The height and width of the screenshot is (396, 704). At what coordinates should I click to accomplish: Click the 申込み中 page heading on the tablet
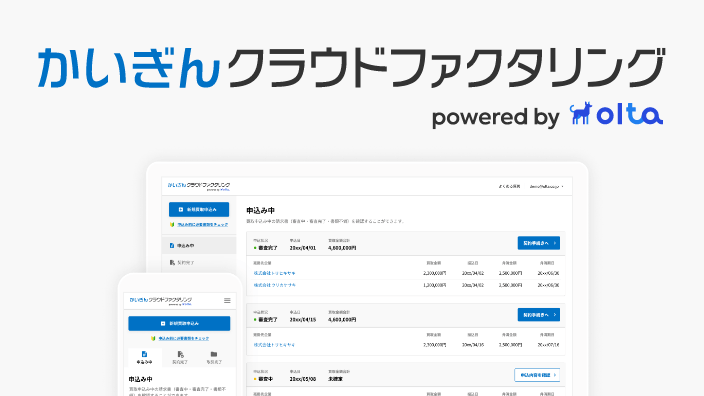260,210
